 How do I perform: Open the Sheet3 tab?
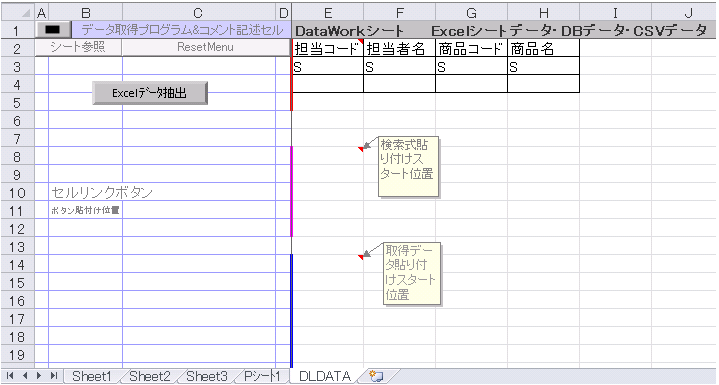pyautogui.click(x=206, y=376)
